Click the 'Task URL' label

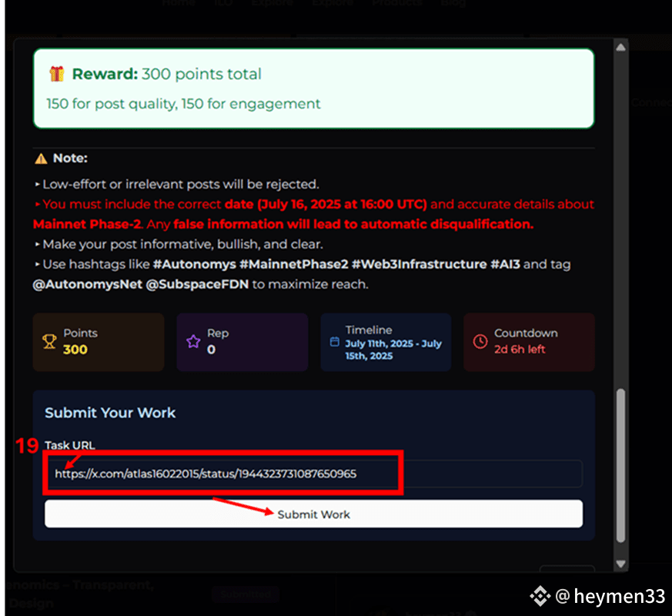[70, 445]
